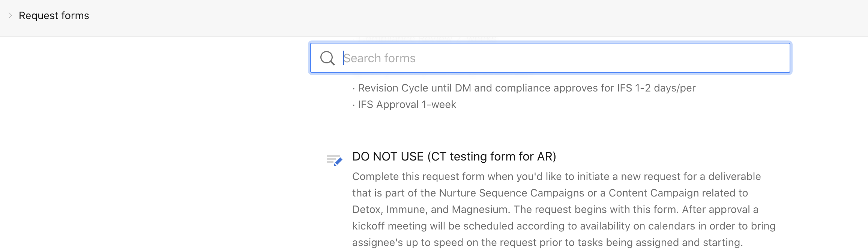The width and height of the screenshot is (868, 252).
Task: Click the 'kickoff meeting will be scheduled' line
Action: pyautogui.click(x=563, y=226)
